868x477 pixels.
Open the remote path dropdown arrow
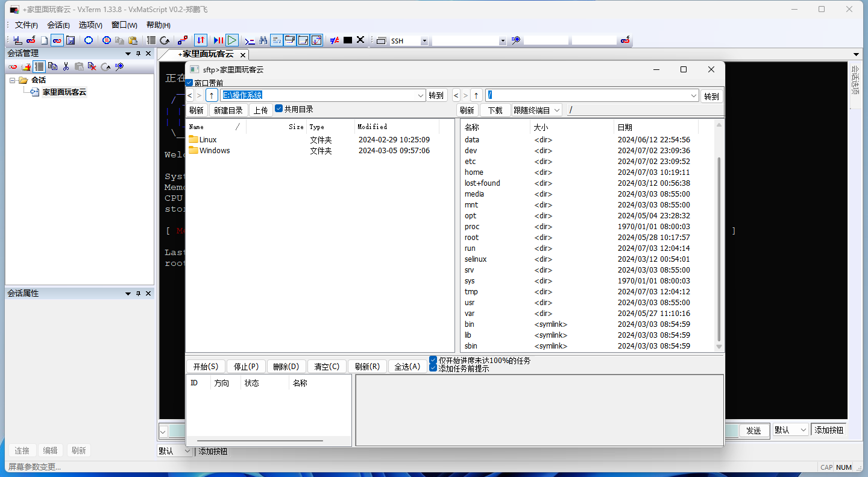point(694,95)
